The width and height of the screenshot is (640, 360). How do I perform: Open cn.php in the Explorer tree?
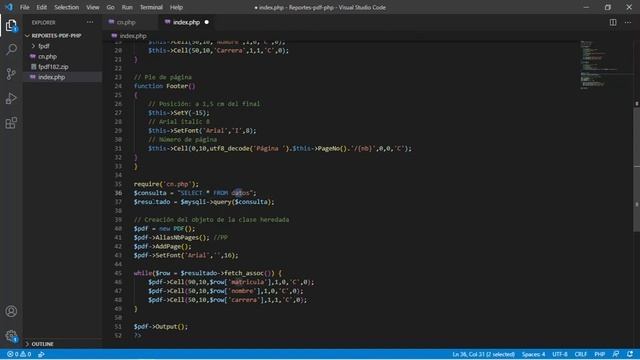click(x=47, y=57)
